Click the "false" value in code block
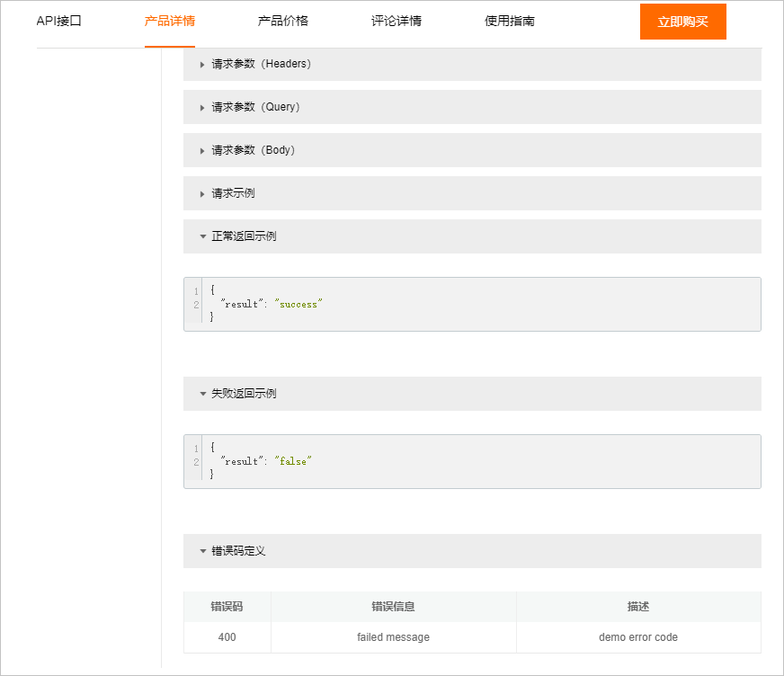This screenshot has width=784, height=676. 293,461
